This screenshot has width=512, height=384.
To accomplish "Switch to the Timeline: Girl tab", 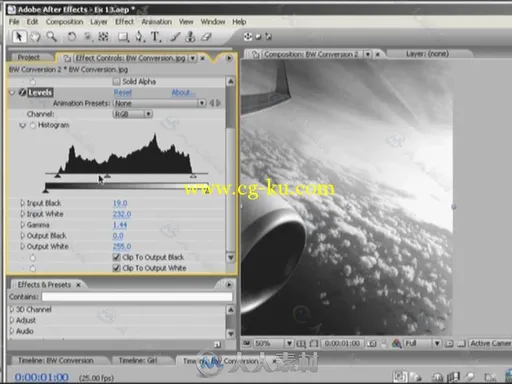I will [138, 360].
